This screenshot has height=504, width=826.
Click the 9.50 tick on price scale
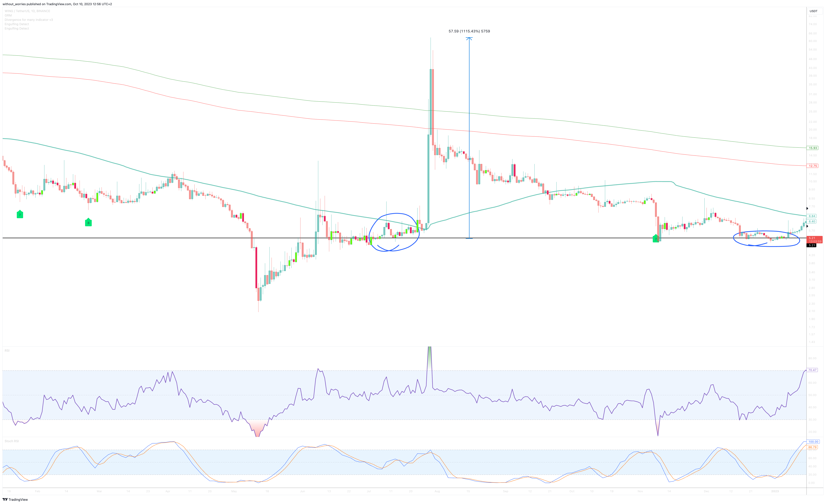click(812, 190)
